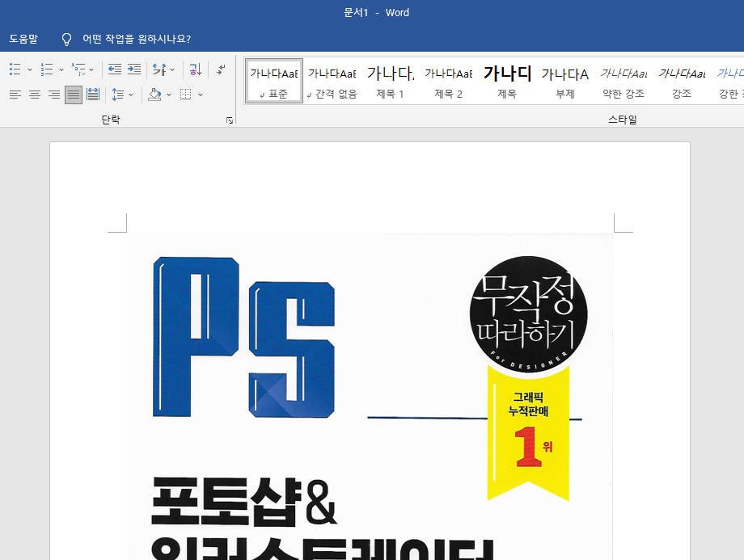Open the 도움말 tab
The height and width of the screenshot is (560, 744).
(x=23, y=39)
